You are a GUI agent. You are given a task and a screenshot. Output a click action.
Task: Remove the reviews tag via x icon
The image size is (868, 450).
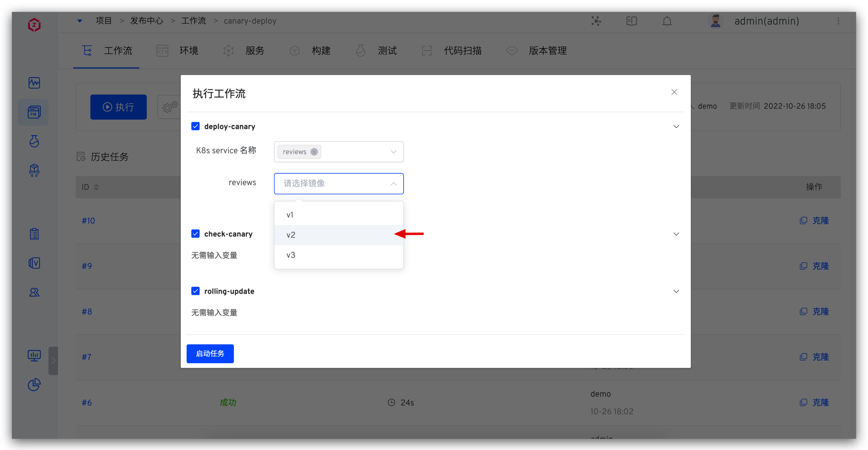[314, 152]
